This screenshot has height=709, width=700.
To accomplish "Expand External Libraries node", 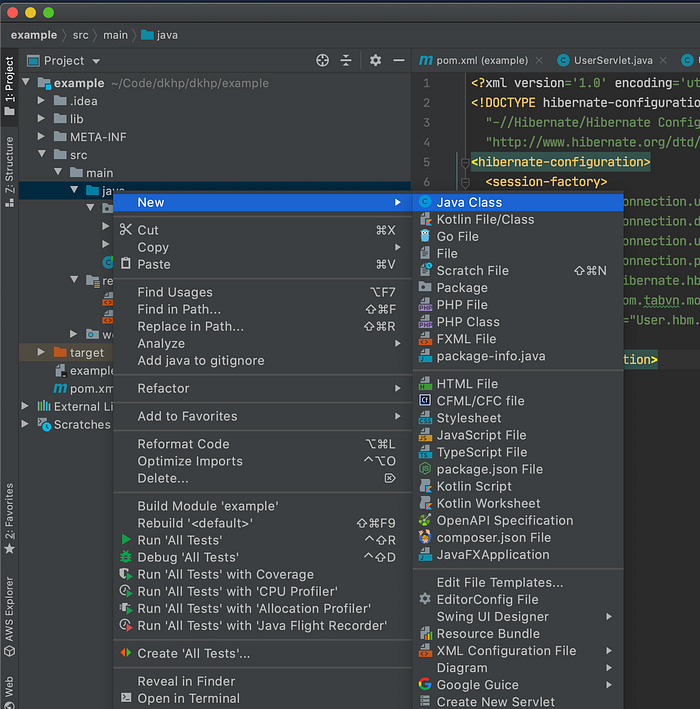I will pos(25,406).
